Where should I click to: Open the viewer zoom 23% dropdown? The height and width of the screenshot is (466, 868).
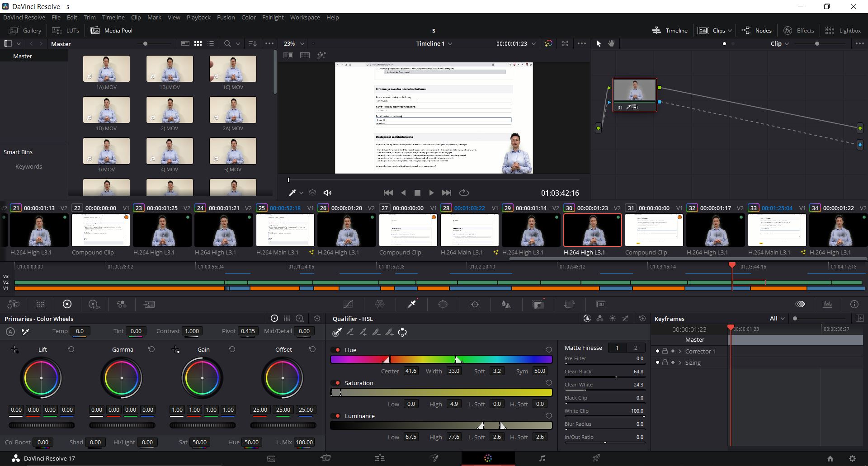294,43
